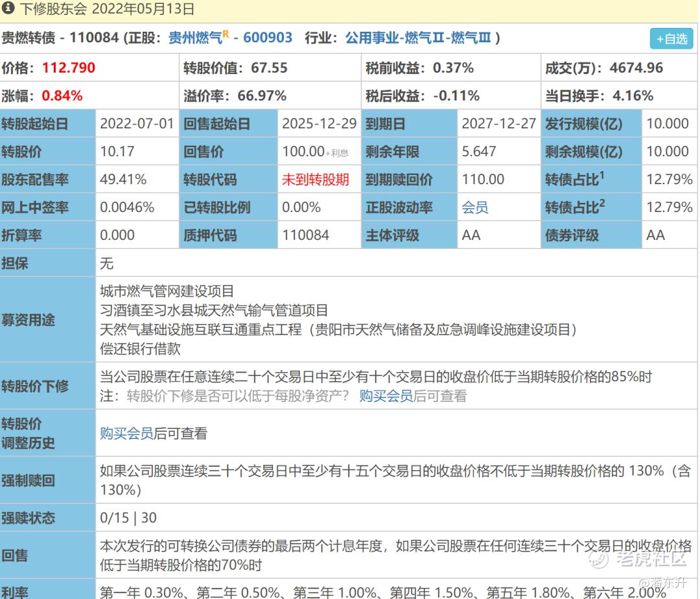
Task: Click the 发行规模(亿) header cell
Action: point(592,124)
